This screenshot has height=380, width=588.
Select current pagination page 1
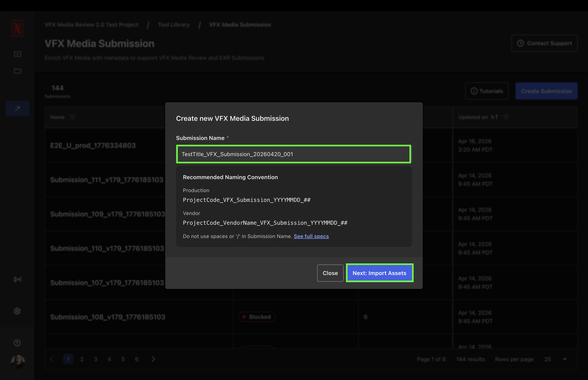pos(68,359)
